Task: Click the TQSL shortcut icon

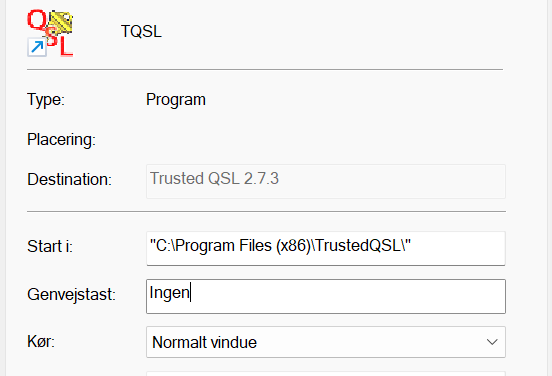Action: tap(50, 33)
